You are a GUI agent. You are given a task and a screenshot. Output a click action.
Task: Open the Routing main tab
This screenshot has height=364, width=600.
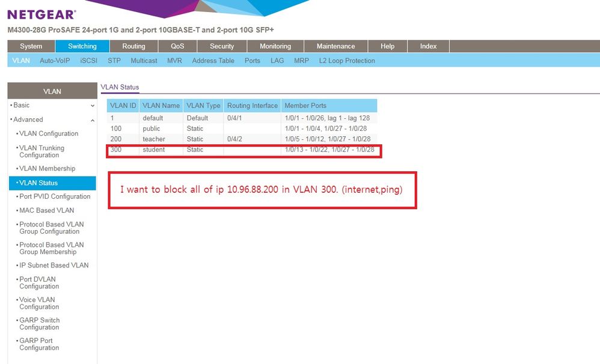pyautogui.click(x=133, y=46)
